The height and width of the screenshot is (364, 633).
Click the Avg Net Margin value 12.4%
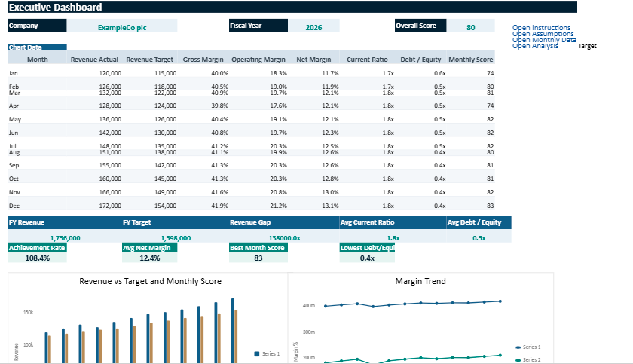tap(150, 258)
